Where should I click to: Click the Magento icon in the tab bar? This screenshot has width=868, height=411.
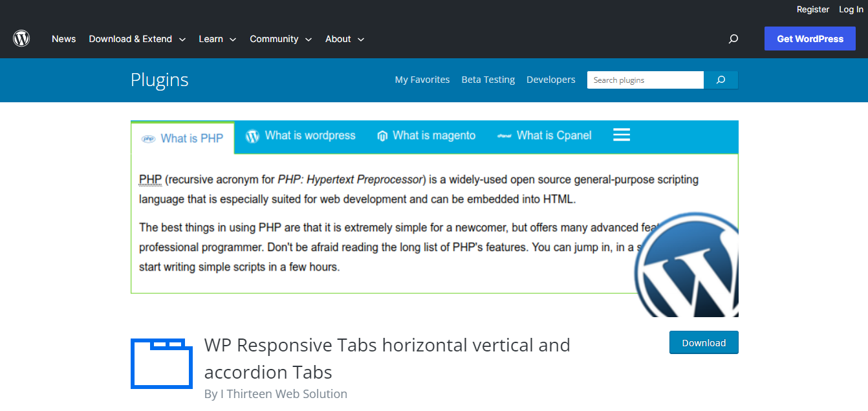click(x=382, y=136)
